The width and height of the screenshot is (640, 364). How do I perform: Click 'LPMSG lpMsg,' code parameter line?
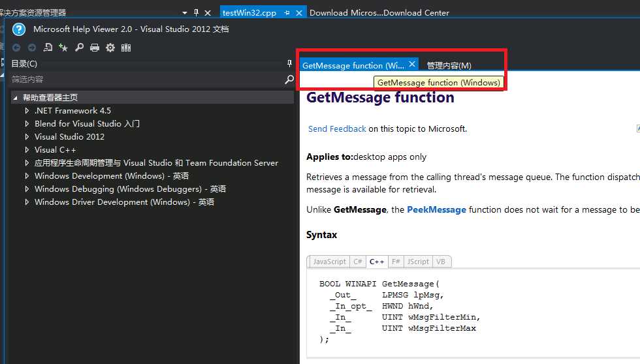coord(413,295)
